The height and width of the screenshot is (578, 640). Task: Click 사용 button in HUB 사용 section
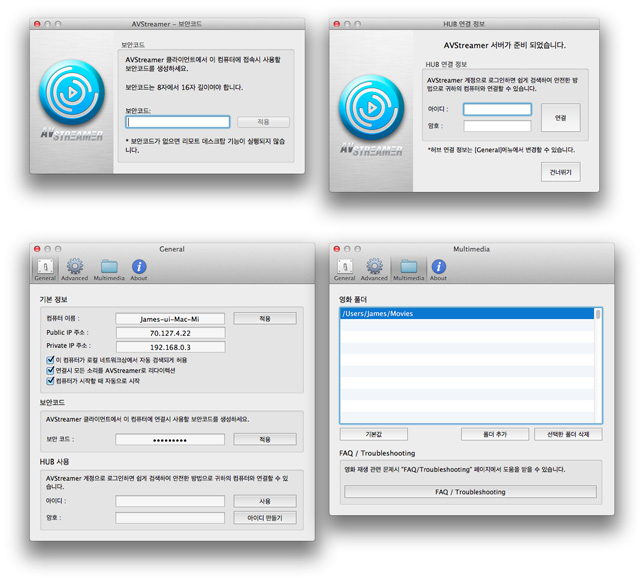[x=265, y=501]
